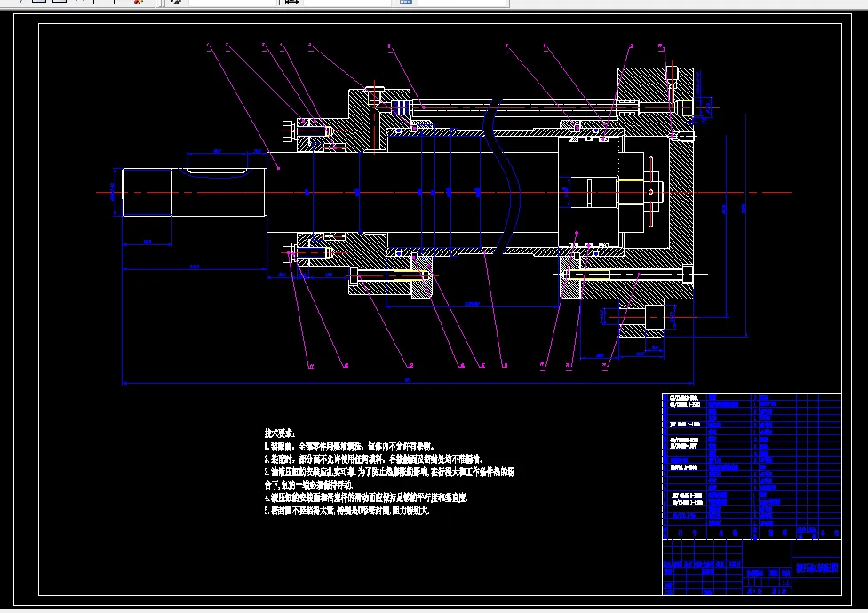The height and width of the screenshot is (613, 868).
Task: Open the rightmost combo box on the toolbar
Action: [x=462, y=4]
